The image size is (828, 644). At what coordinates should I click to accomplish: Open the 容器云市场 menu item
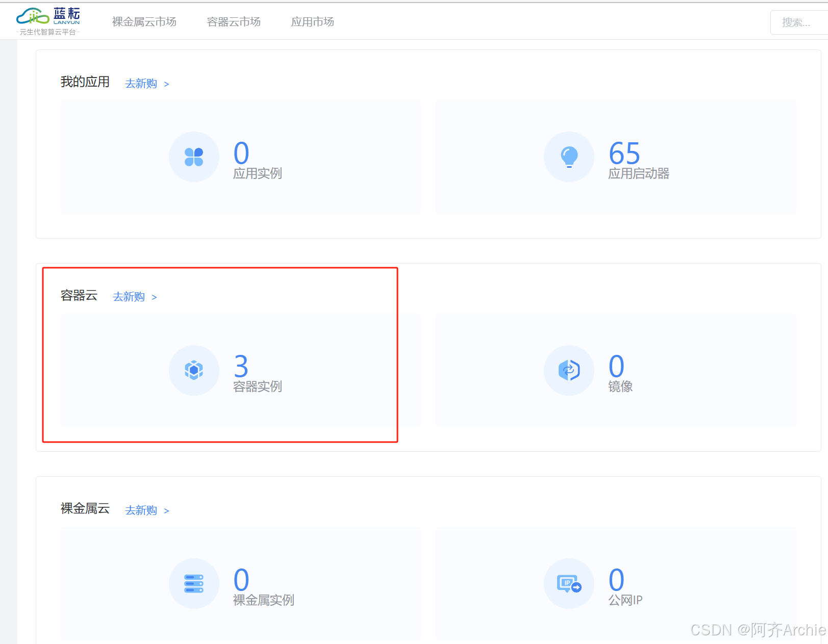click(234, 22)
